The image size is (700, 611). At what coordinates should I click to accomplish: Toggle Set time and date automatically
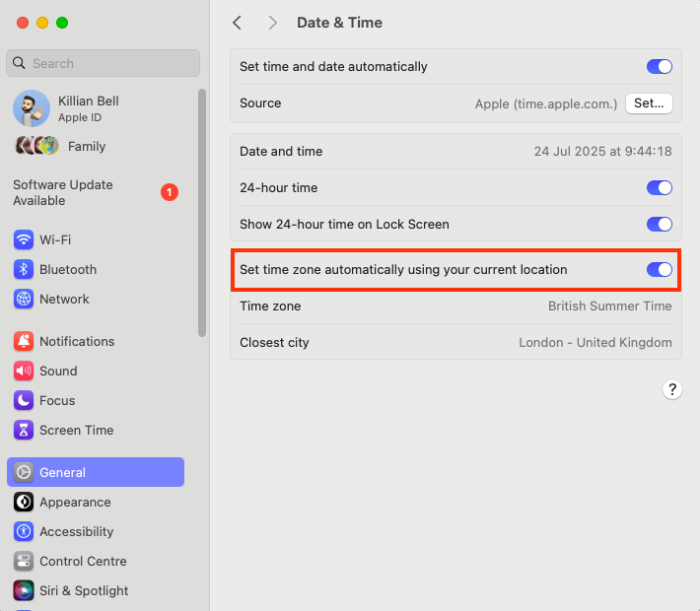(659, 66)
